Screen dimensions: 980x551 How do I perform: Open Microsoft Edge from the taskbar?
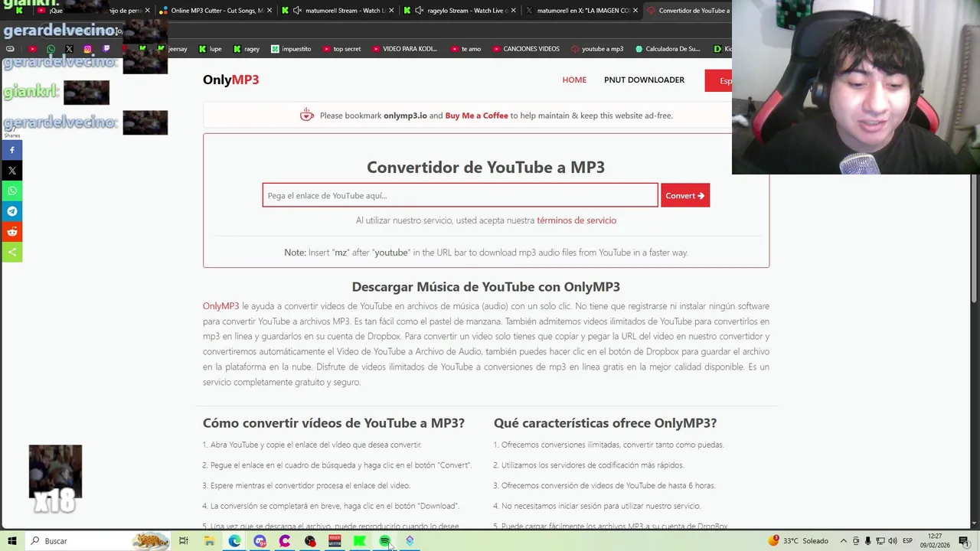tap(234, 541)
